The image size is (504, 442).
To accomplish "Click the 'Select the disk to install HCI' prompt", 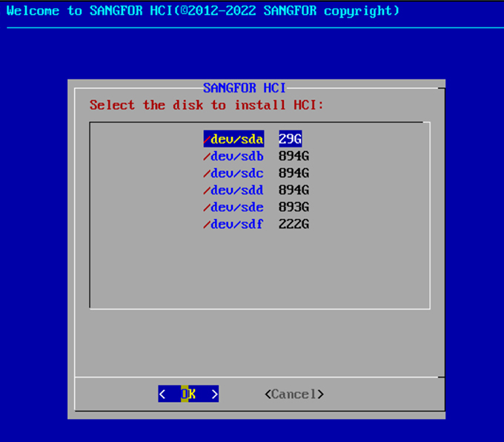I will (x=207, y=105).
